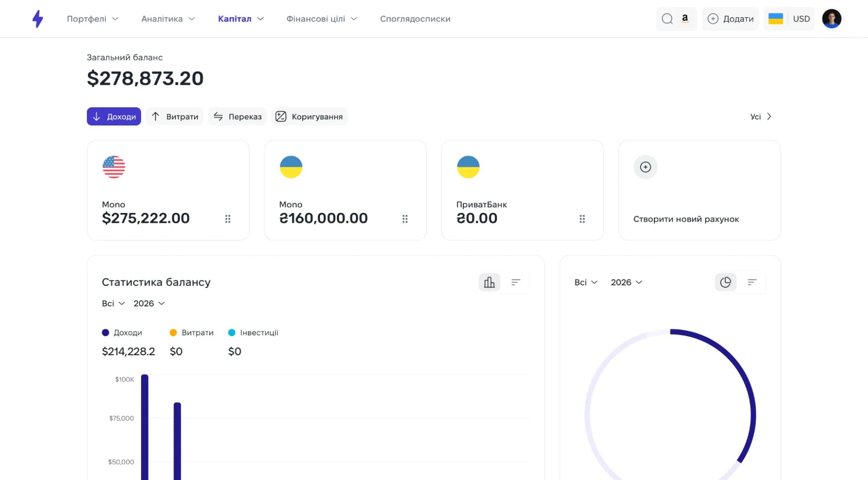Expand the Капітал menu
Screen dimensions: 868x480
[x=241, y=19]
